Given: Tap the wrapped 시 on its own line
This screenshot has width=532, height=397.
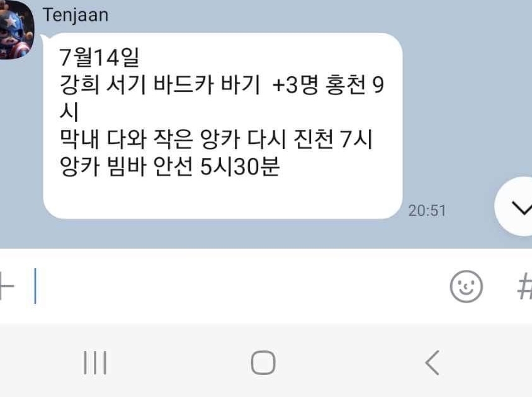Looking at the screenshot, I should [x=69, y=111].
